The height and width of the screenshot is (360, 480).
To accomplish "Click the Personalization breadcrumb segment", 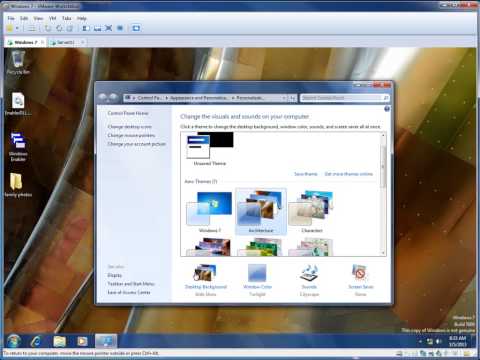I will point(250,98).
